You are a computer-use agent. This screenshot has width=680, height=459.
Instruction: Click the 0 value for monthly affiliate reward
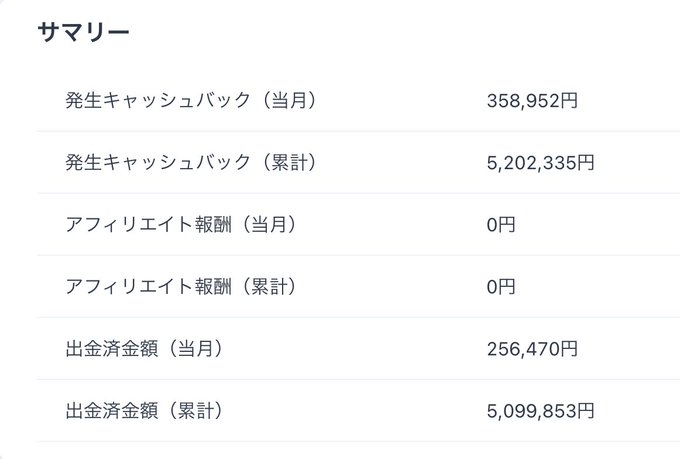pos(492,225)
